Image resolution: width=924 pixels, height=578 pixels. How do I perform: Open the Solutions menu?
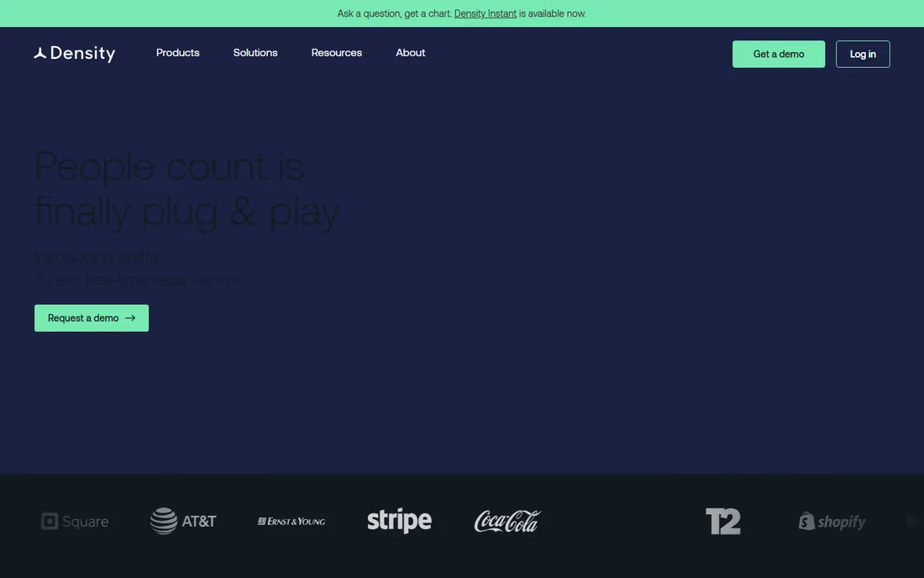point(255,52)
